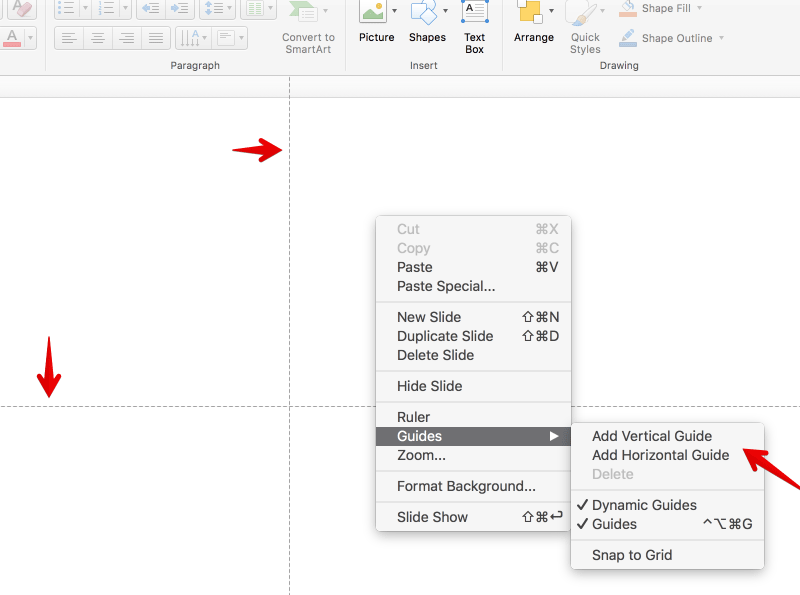Click the vertical dashed guide line

coord(290,250)
